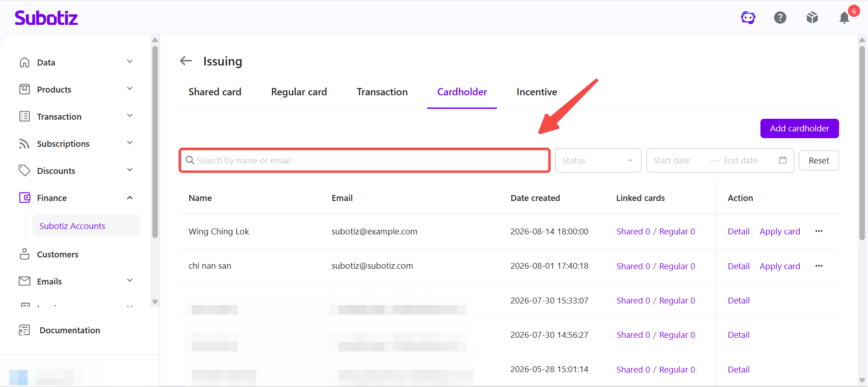Click the Subotiz logo
Screen dimensions: 868x387
[46, 18]
